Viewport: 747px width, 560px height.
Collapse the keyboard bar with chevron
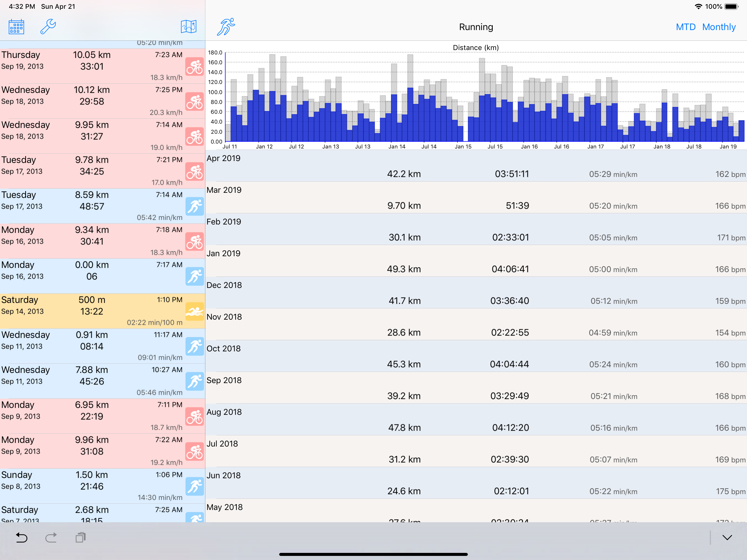(x=727, y=537)
